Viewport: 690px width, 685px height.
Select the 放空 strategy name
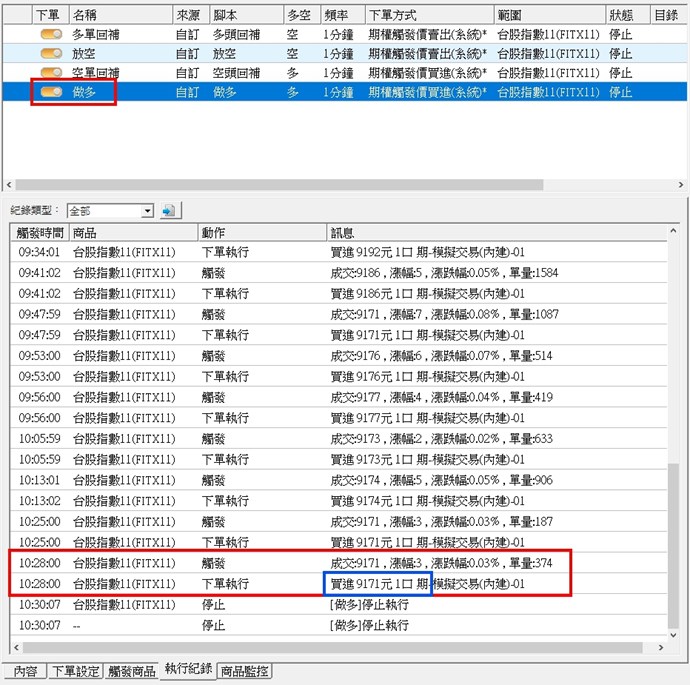click(x=84, y=53)
